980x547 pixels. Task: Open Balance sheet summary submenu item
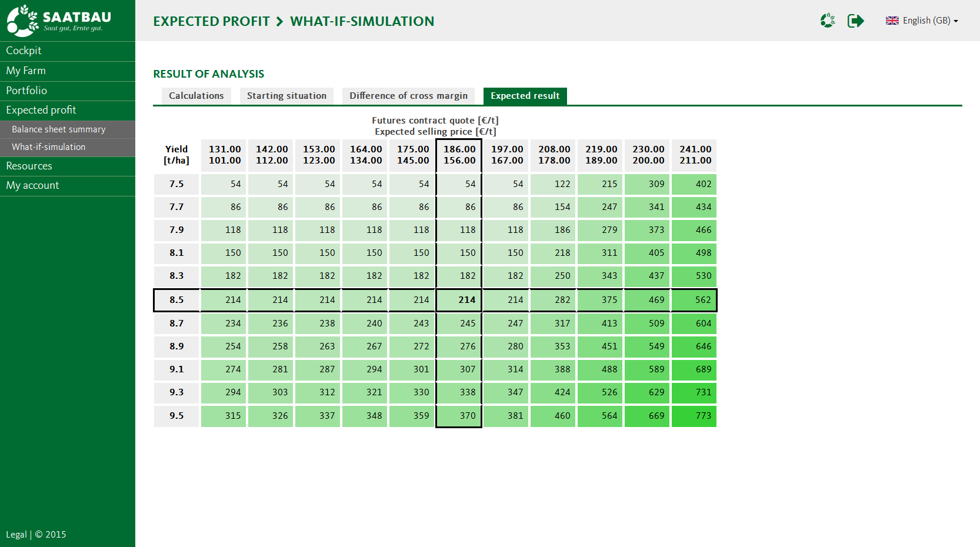click(x=59, y=129)
